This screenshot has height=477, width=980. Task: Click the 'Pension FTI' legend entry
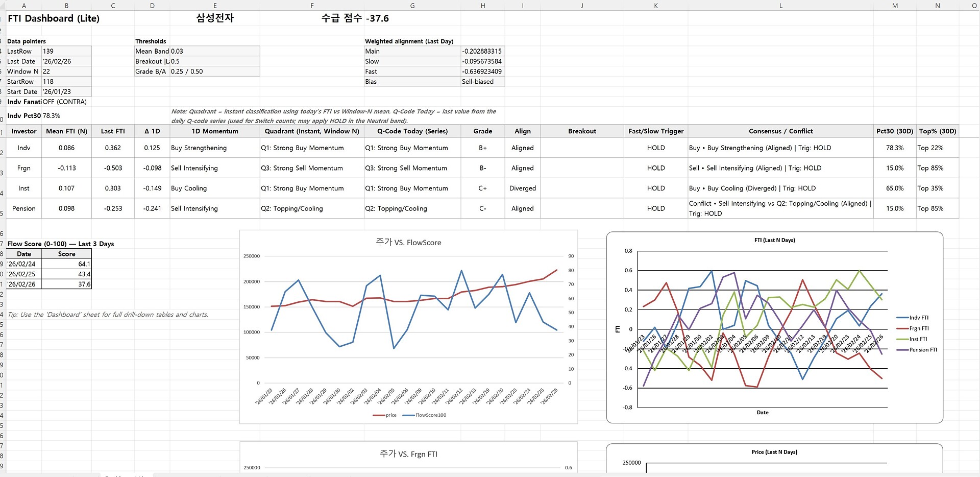coord(917,350)
